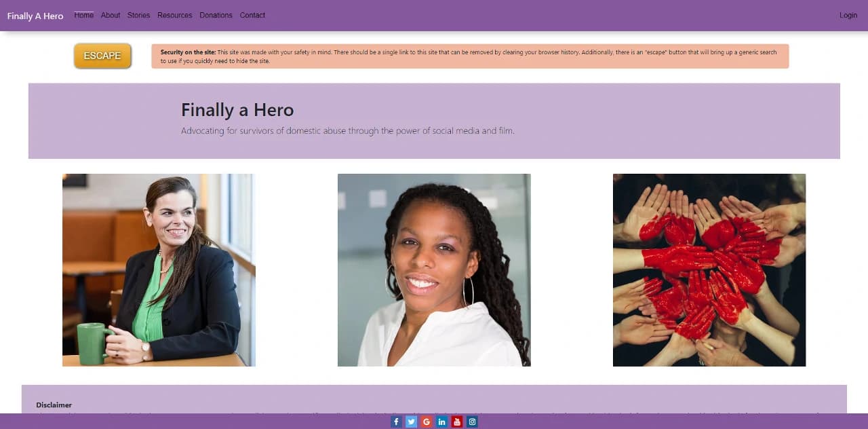Select the photo of woman in white shirt
The height and width of the screenshot is (429, 868).
point(434,270)
